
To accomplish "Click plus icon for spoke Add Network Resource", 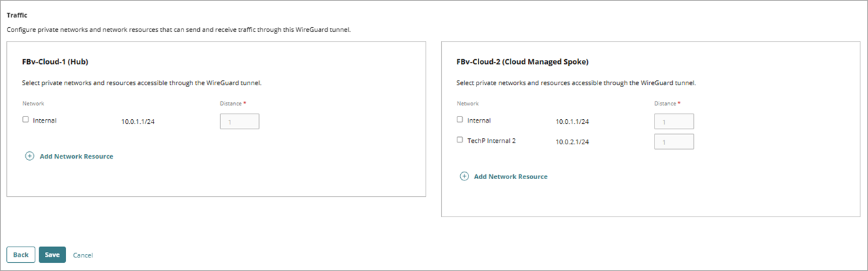I will click(x=464, y=176).
